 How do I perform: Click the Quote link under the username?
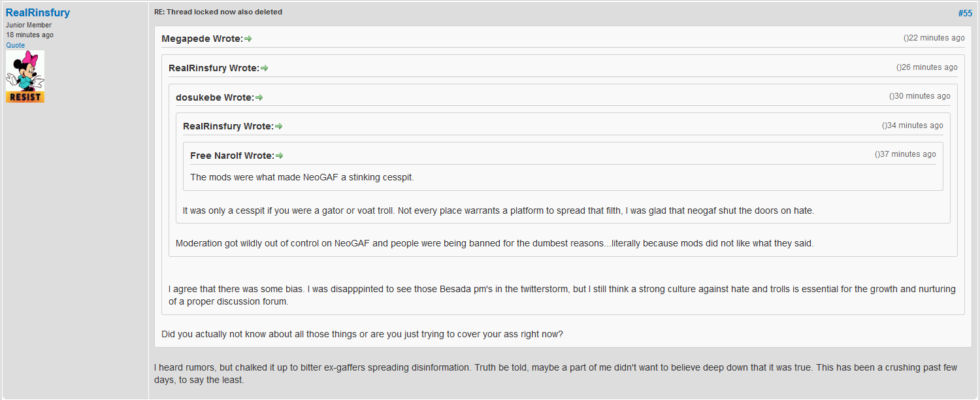pos(16,45)
